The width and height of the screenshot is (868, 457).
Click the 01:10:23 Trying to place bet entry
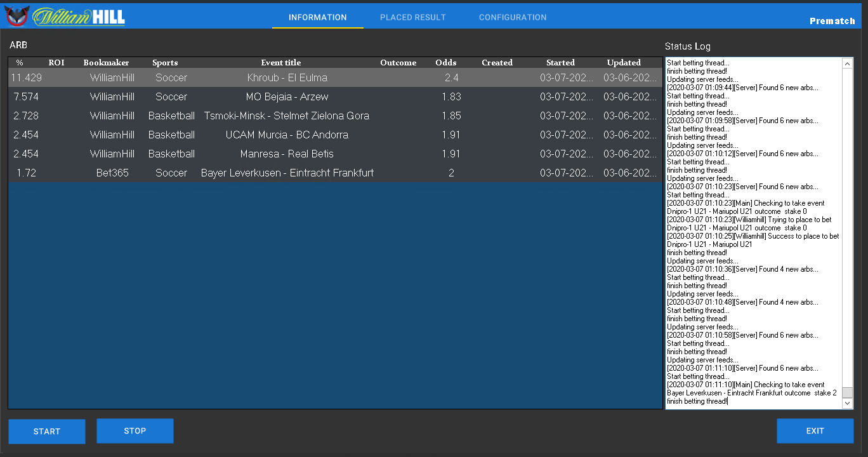pyautogui.click(x=749, y=223)
